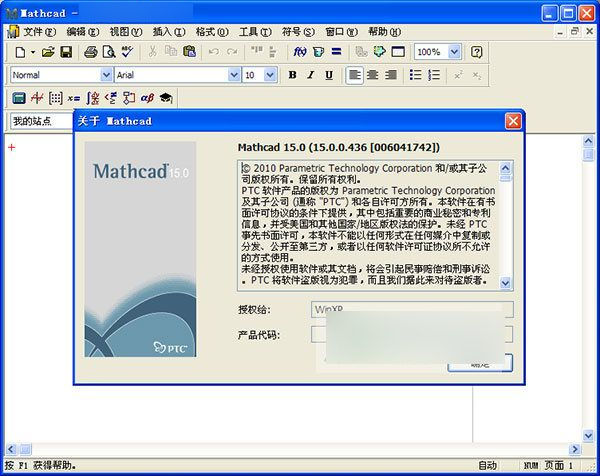Viewport: 600px width, 476px height.
Task: Toggle Underline formatting
Action: [329, 75]
